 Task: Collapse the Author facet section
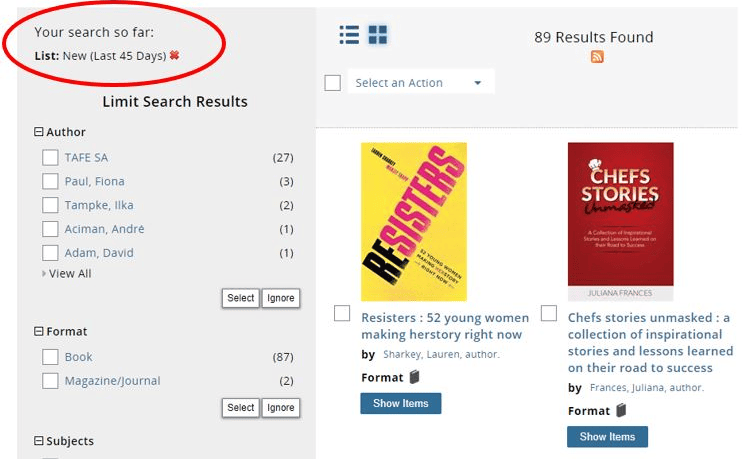coord(39,132)
